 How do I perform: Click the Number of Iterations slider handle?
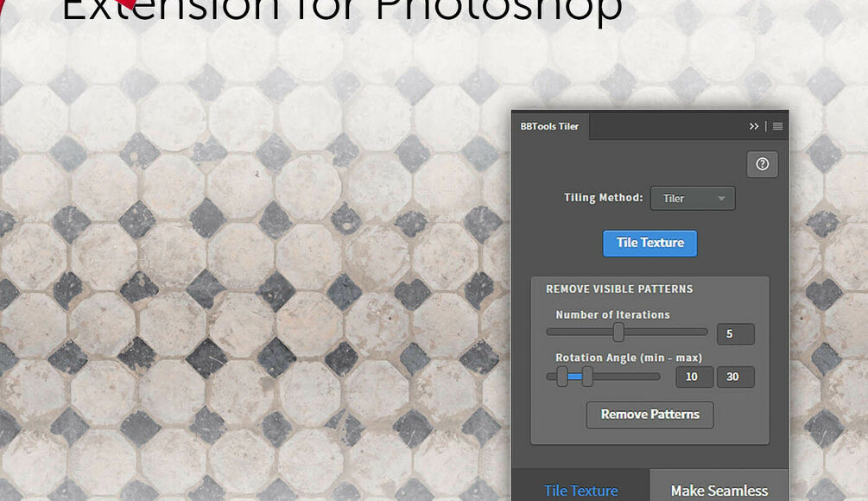pos(618,333)
